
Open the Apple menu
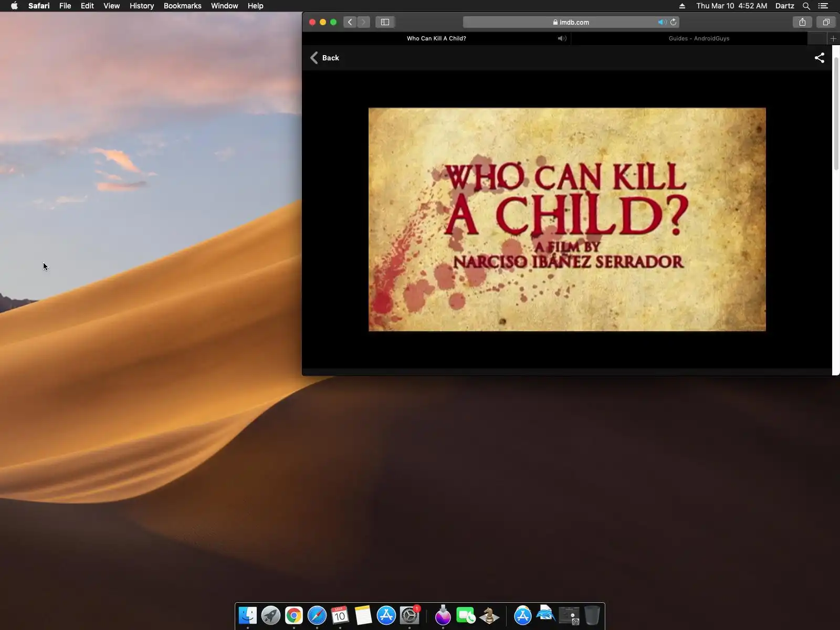(x=14, y=6)
